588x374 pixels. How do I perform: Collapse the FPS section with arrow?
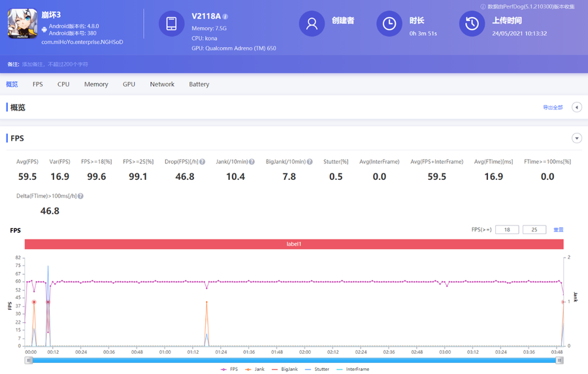click(x=576, y=138)
